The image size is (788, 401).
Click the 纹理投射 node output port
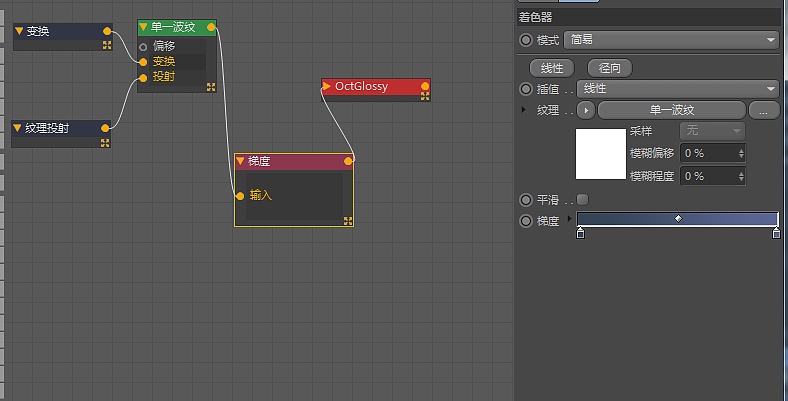[105, 128]
